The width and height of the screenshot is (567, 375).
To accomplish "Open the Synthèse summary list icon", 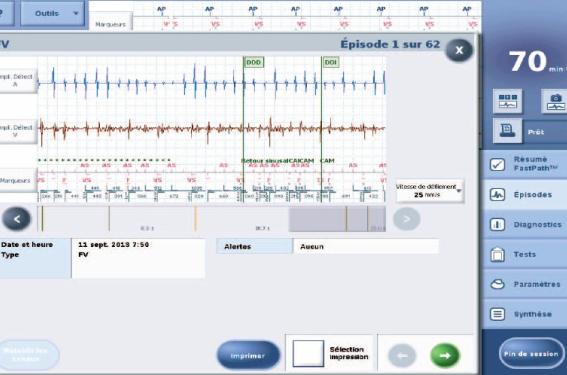I will tap(497, 314).
